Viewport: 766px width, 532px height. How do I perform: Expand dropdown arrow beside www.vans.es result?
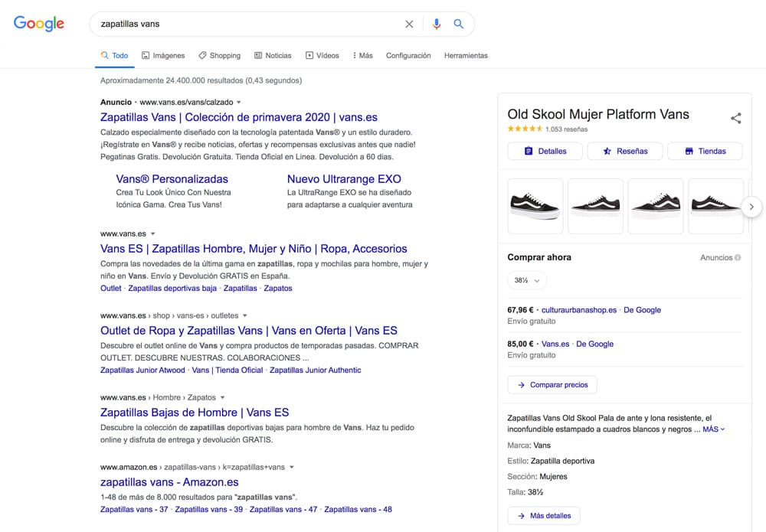(x=153, y=233)
